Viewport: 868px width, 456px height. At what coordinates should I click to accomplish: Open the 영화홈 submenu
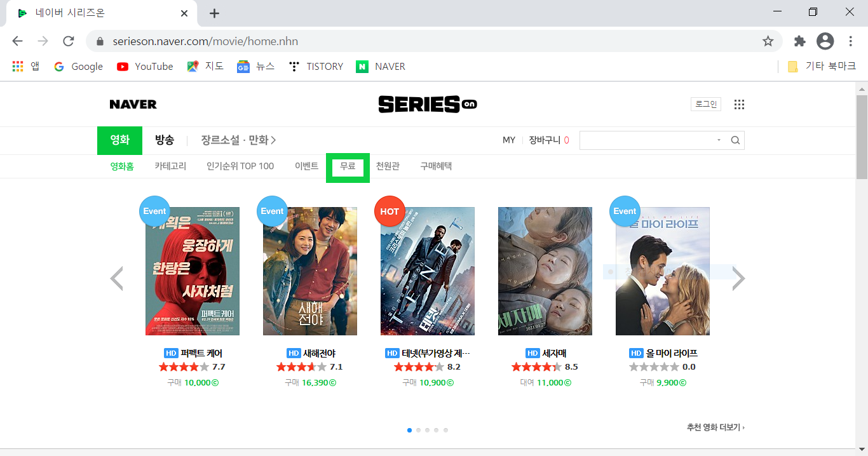[x=122, y=166]
